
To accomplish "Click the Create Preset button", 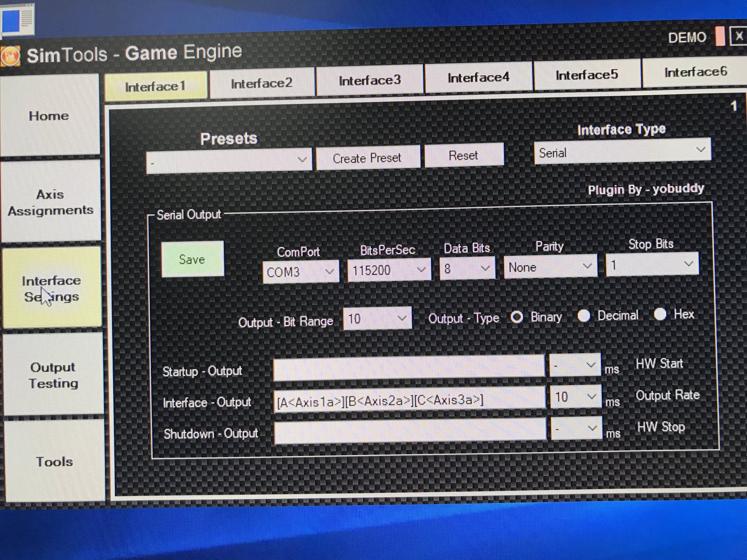I will (367, 158).
